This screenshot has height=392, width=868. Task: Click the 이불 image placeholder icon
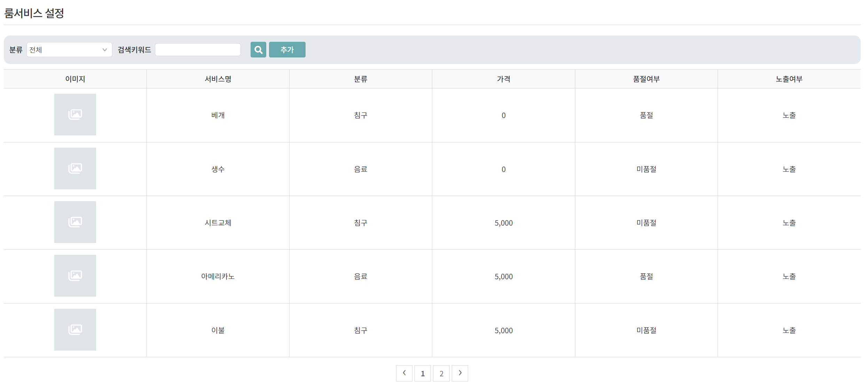(x=75, y=330)
